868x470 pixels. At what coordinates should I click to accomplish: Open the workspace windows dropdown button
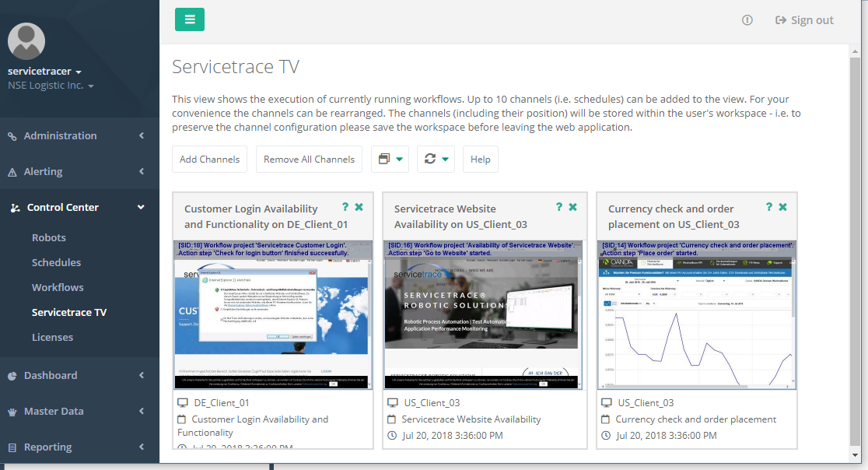click(x=390, y=160)
